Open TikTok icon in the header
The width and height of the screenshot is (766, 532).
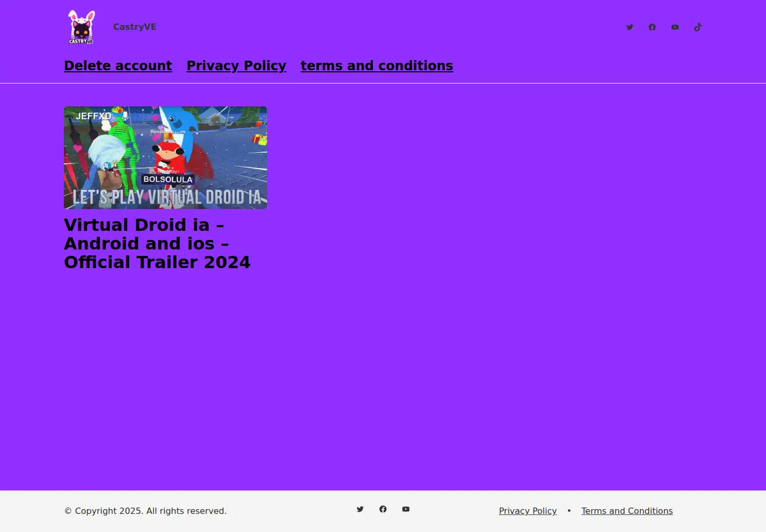698,27
